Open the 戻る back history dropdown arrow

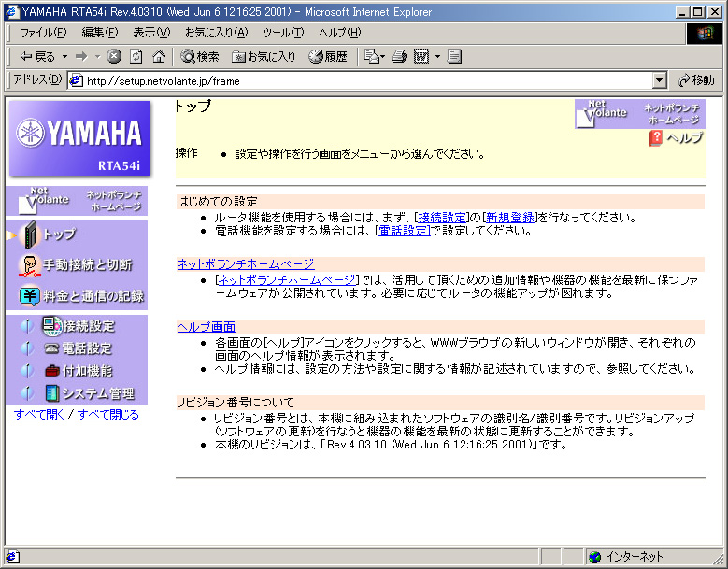coord(64,56)
